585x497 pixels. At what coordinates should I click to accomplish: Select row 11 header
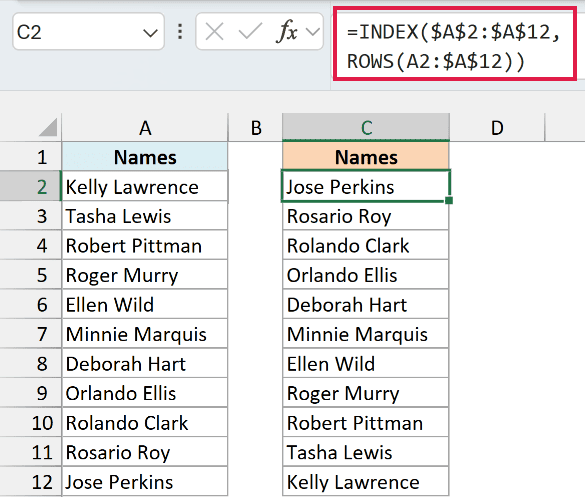[x=31, y=451]
